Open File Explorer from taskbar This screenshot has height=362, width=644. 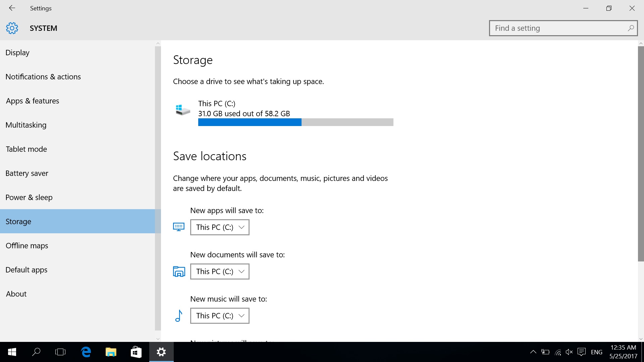tap(111, 352)
